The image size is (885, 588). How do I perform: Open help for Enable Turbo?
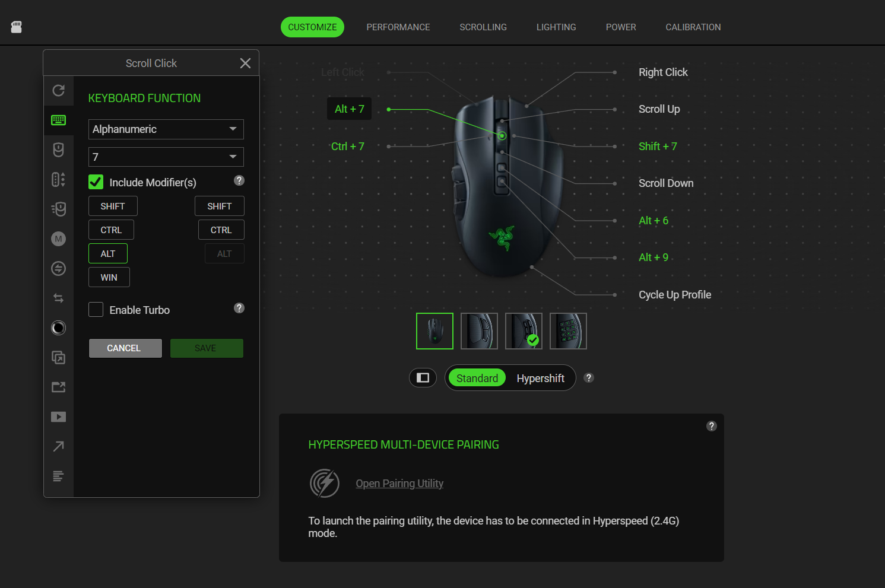[x=239, y=308]
